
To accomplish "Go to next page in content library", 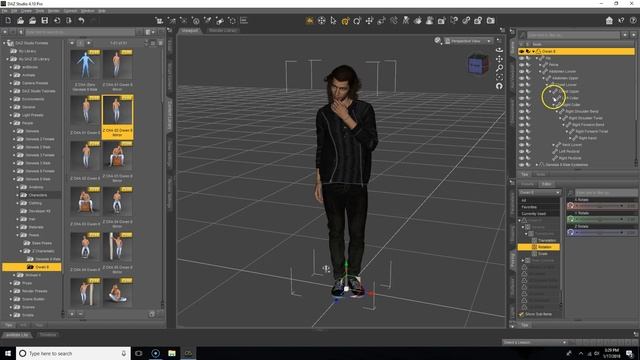I will pyautogui.click(x=89, y=43).
